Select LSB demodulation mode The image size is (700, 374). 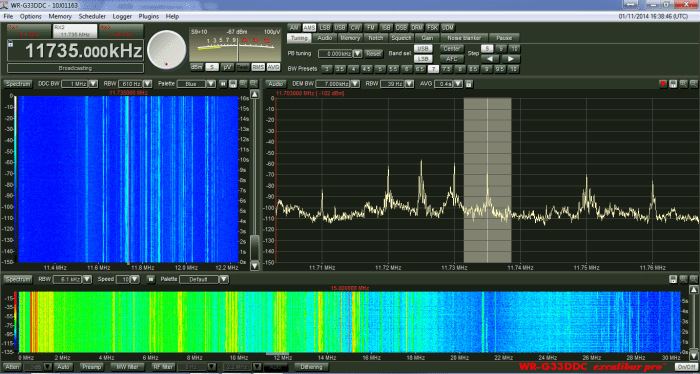point(325,28)
